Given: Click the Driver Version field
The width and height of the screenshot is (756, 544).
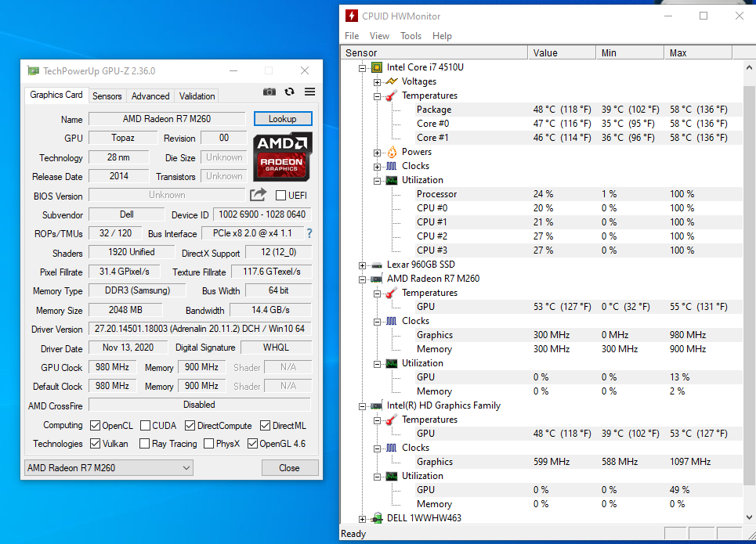Looking at the screenshot, I should click(200, 329).
